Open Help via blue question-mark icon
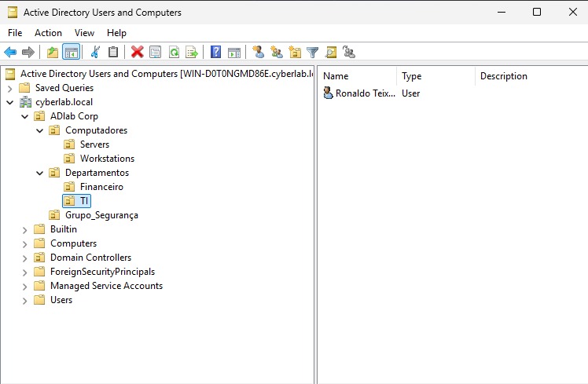The image size is (588, 384). point(215,52)
